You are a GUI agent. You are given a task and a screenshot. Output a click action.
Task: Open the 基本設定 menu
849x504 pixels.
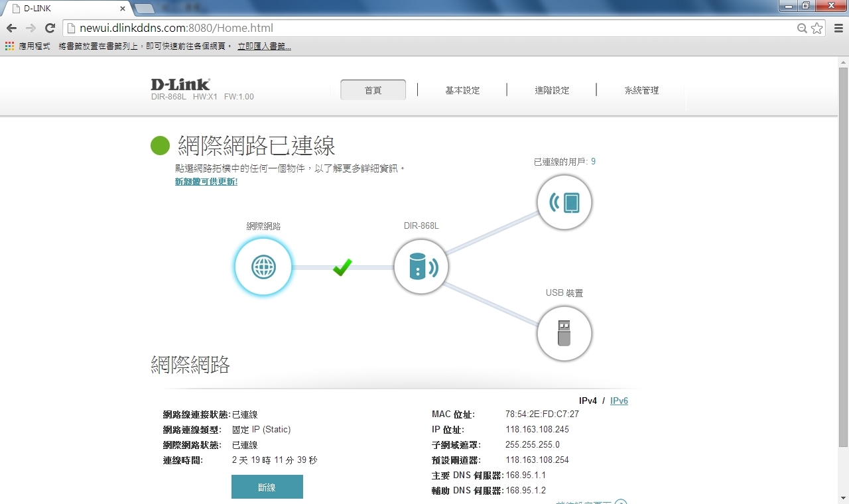(x=462, y=90)
